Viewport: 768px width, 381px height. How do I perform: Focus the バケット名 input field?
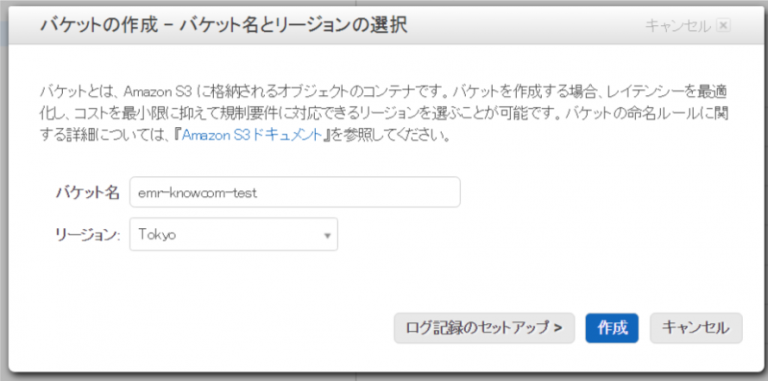[x=295, y=192]
